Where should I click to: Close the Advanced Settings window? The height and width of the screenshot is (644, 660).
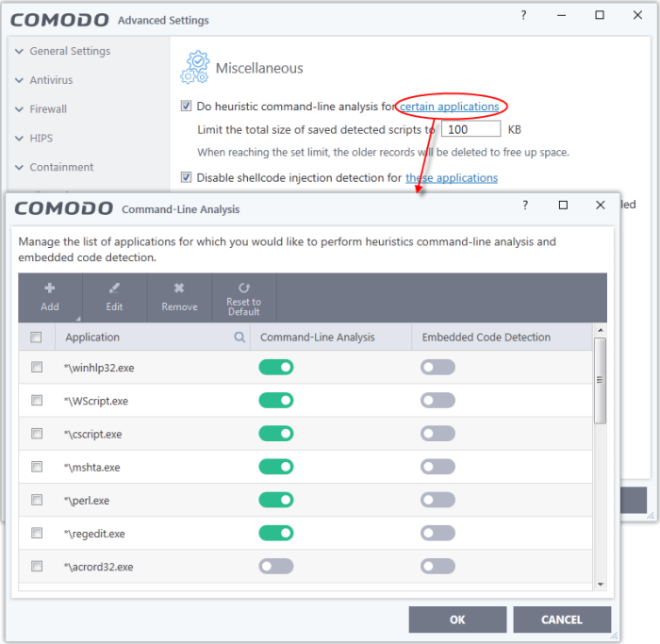[x=637, y=15]
